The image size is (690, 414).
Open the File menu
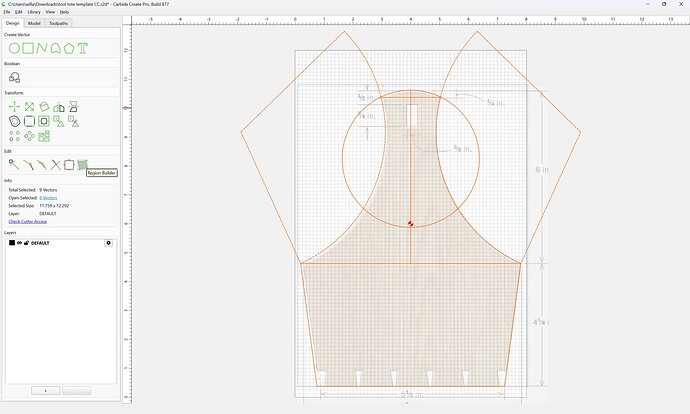pyautogui.click(x=7, y=12)
